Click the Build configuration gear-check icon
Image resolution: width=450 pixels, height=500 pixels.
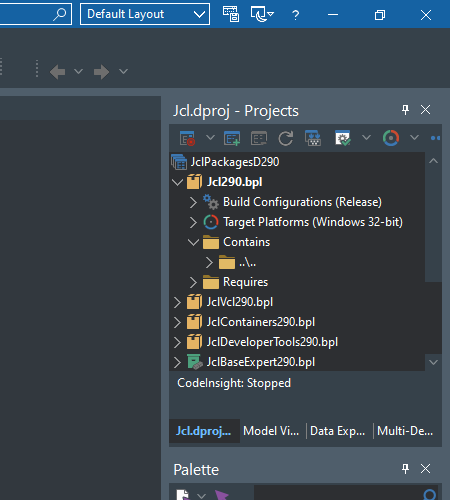click(x=343, y=138)
